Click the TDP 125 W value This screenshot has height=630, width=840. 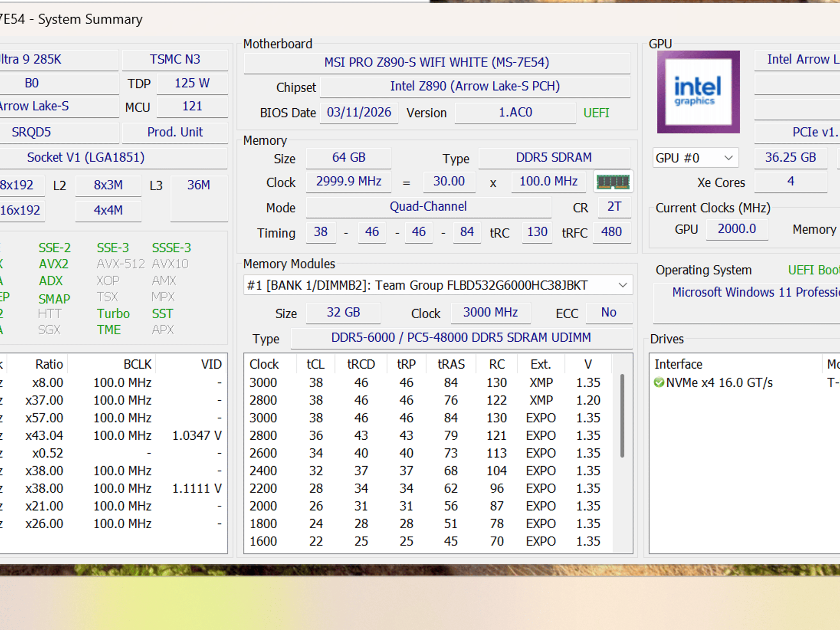pos(192,83)
